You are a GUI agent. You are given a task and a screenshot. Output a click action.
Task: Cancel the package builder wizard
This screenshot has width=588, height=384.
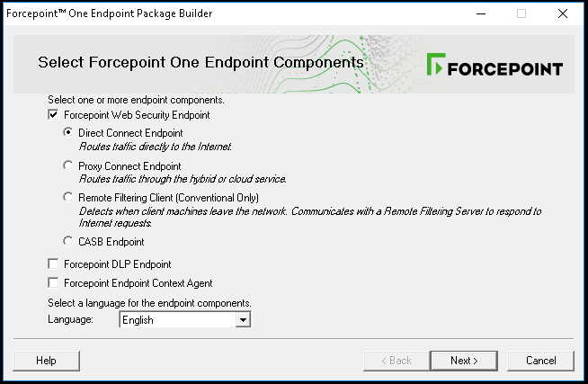[x=540, y=361]
